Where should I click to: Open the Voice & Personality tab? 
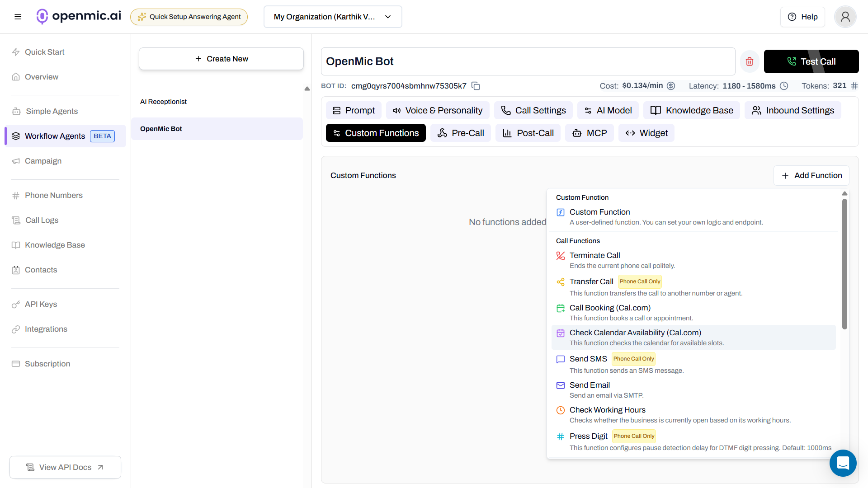point(438,110)
